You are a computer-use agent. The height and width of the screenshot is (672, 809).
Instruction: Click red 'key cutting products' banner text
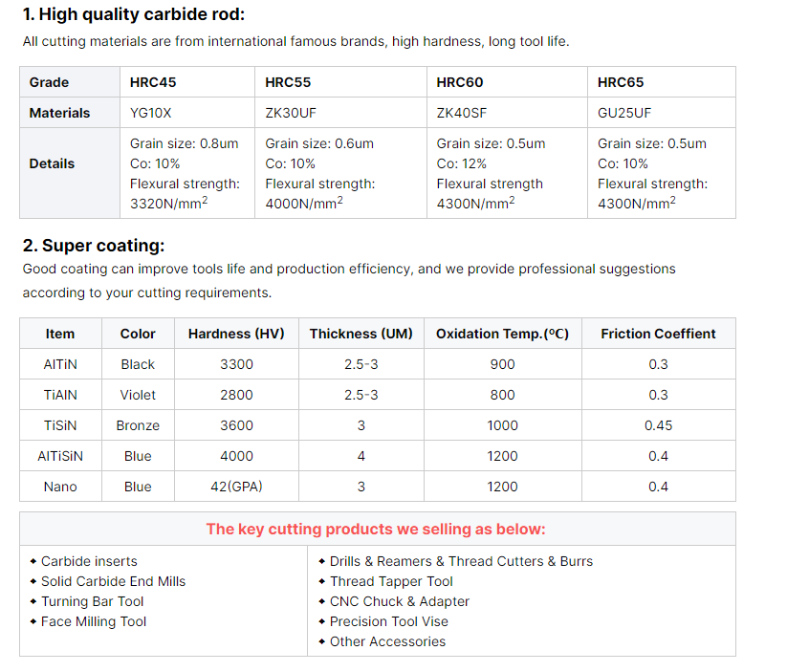[x=376, y=529]
